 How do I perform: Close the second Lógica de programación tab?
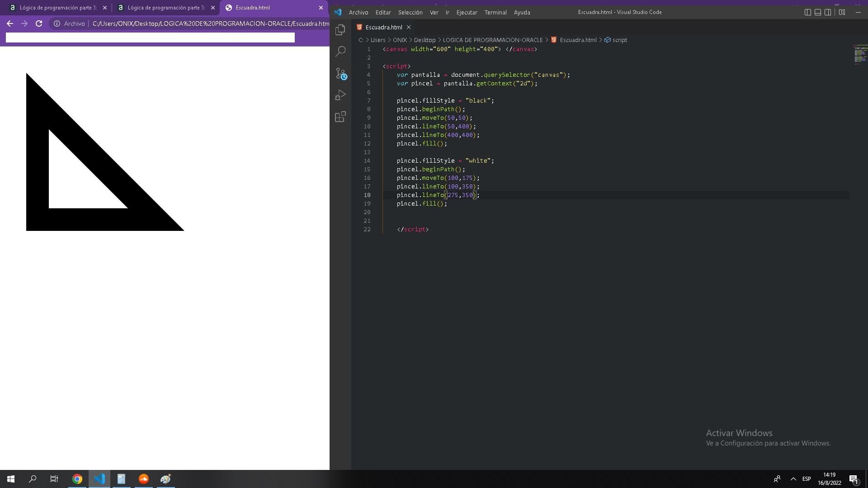click(213, 8)
